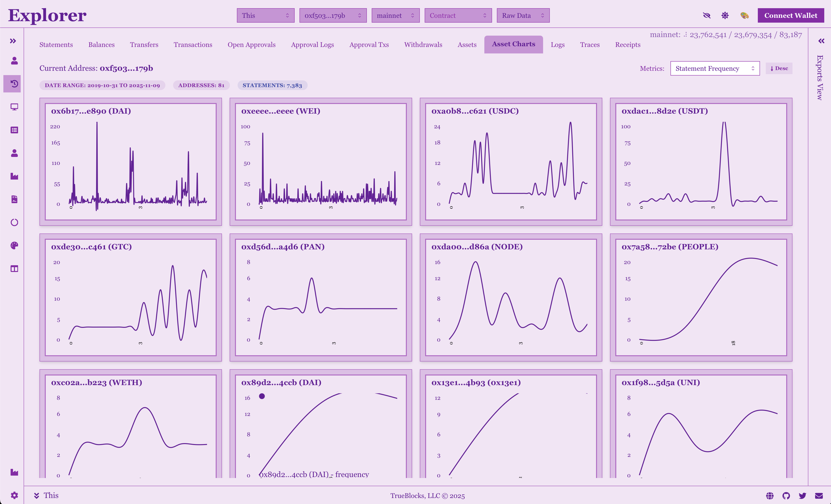Select the 0x6b17...e890 (DAI) chart
Viewport: 831px width, 504px height.
pos(130,162)
